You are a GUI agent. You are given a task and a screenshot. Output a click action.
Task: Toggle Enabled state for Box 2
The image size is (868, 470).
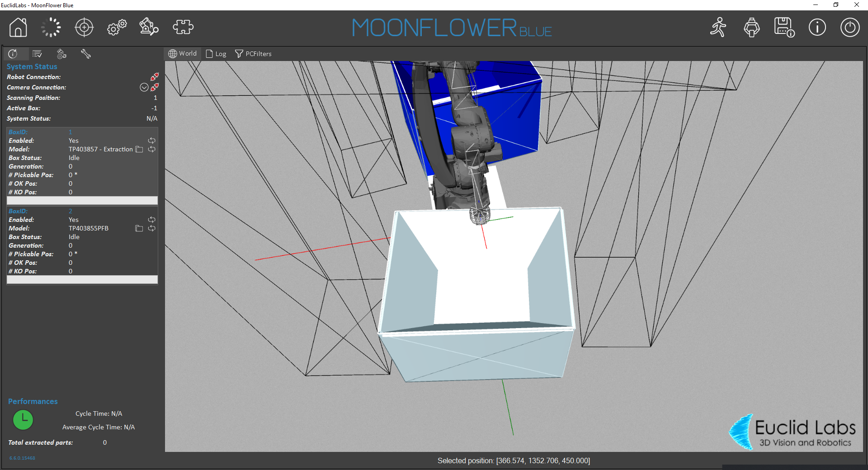point(152,220)
